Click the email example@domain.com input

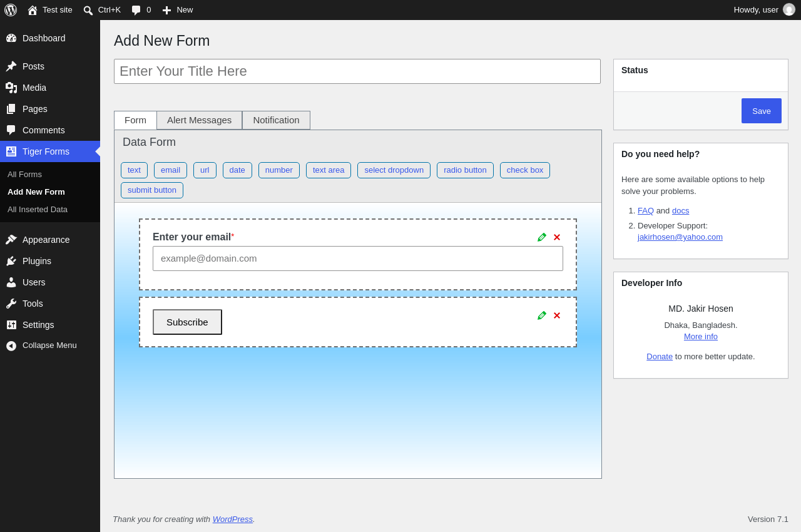click(x=358, y=258)
